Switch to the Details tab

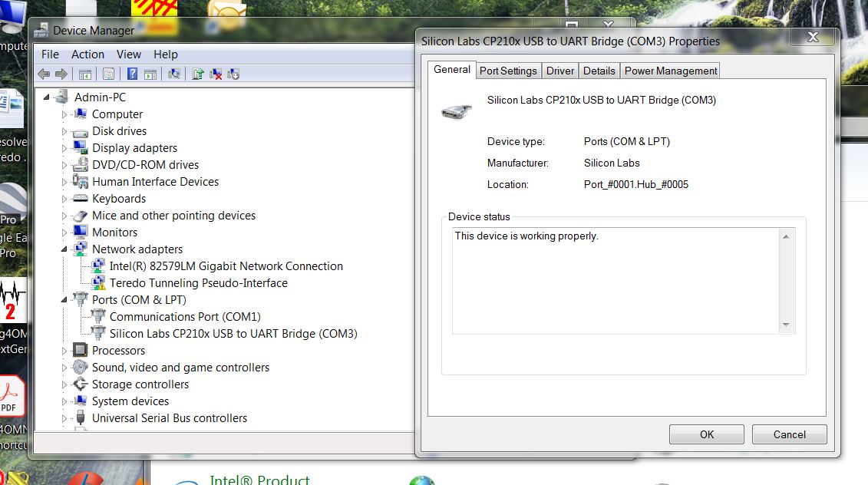(x=599, y=71)
